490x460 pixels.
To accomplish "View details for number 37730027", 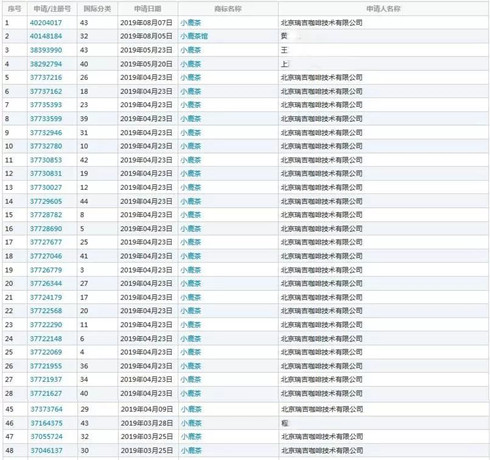I will pos(46,187).
